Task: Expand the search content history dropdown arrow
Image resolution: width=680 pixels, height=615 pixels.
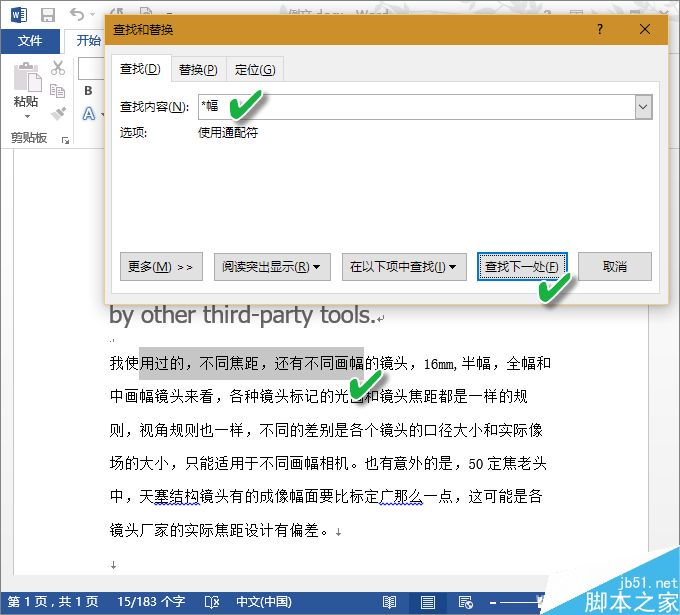Action: coord(643,107)
